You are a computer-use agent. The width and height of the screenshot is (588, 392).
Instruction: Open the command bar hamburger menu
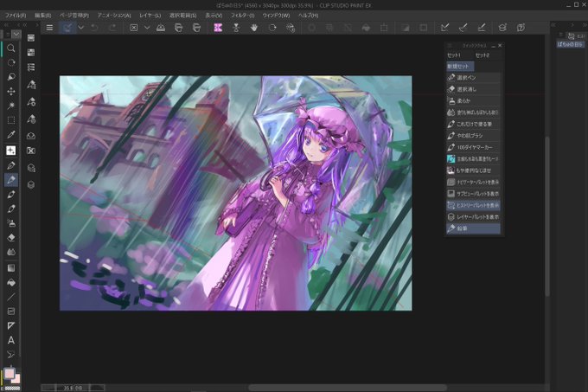pyautogui.click(x=49, y=28)
